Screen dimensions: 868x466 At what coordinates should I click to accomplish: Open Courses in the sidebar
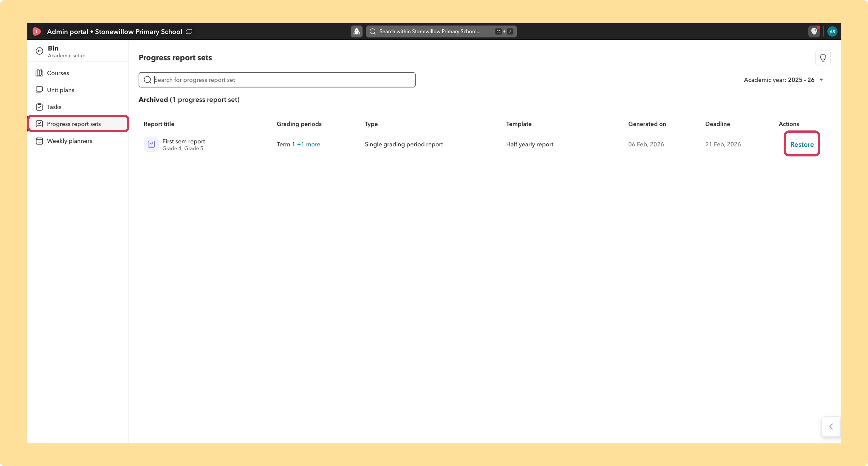point(78,73)
